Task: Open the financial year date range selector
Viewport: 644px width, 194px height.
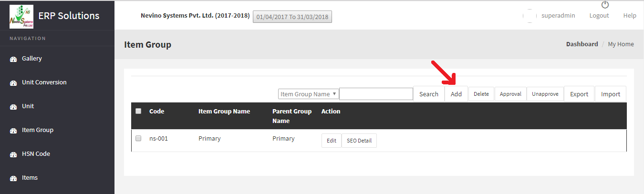Action: pos(292,17)
